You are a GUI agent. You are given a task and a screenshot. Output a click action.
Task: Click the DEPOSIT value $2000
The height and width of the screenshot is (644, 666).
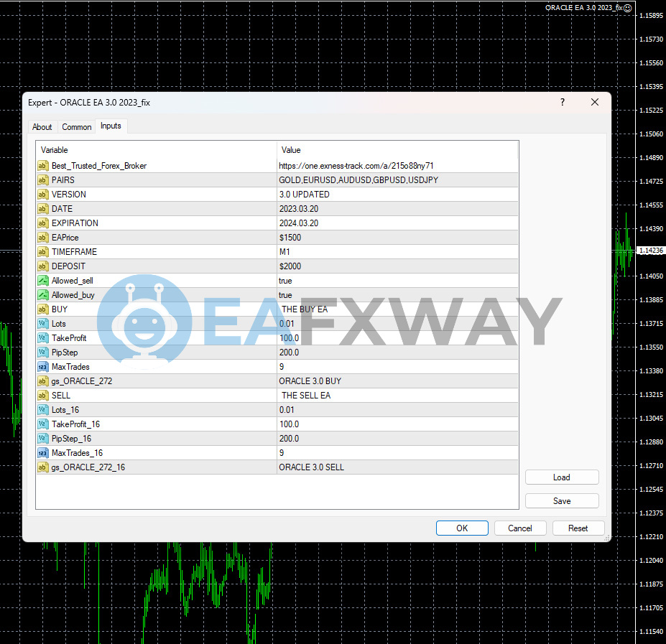click(x=290, y=266)
